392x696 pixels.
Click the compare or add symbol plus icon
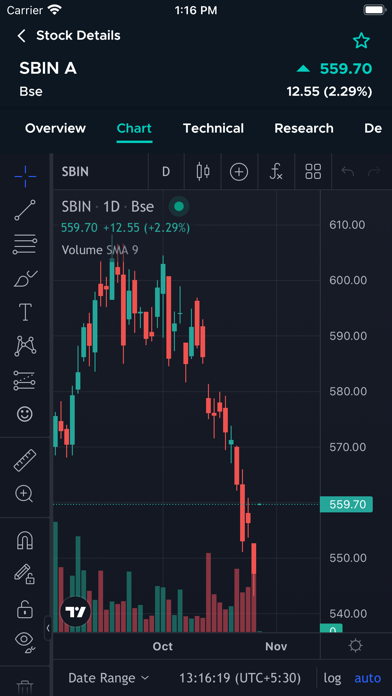tap(239, 172)
